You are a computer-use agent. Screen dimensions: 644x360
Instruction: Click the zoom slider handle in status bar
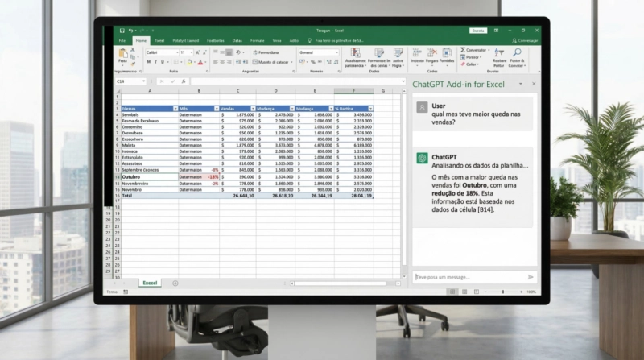point(502,292)
